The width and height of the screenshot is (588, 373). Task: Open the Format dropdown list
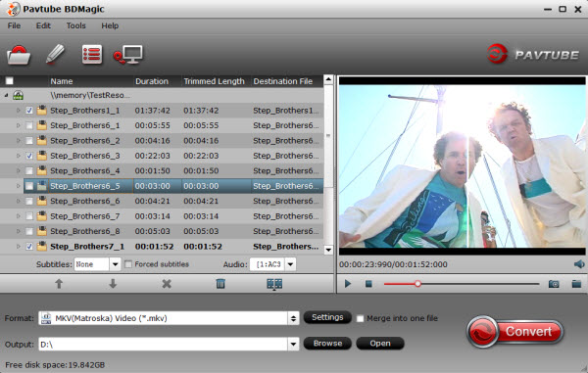[293, 318]
